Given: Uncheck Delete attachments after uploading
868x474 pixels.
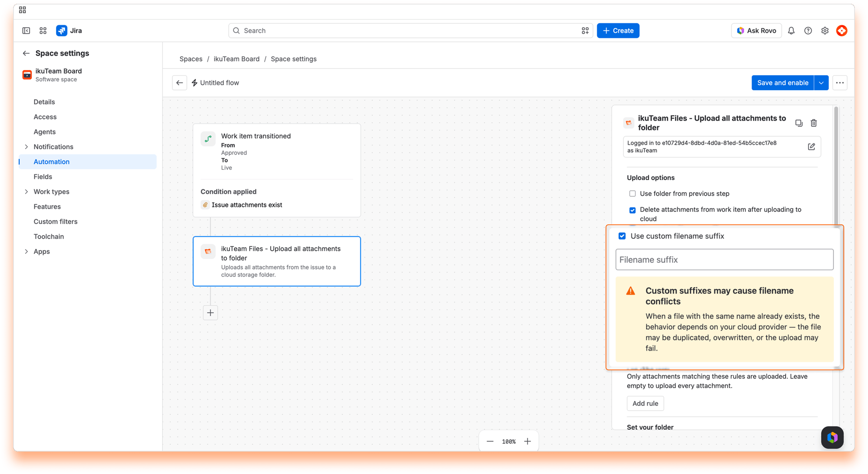Looking at the screenshot, I should tap(632, 210).
